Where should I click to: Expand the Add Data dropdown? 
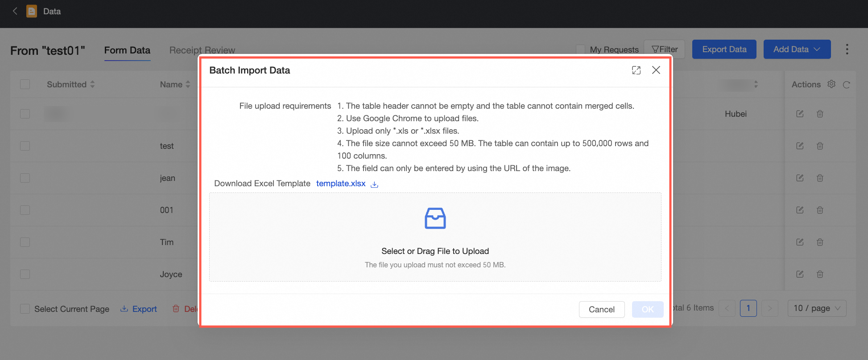797,49
